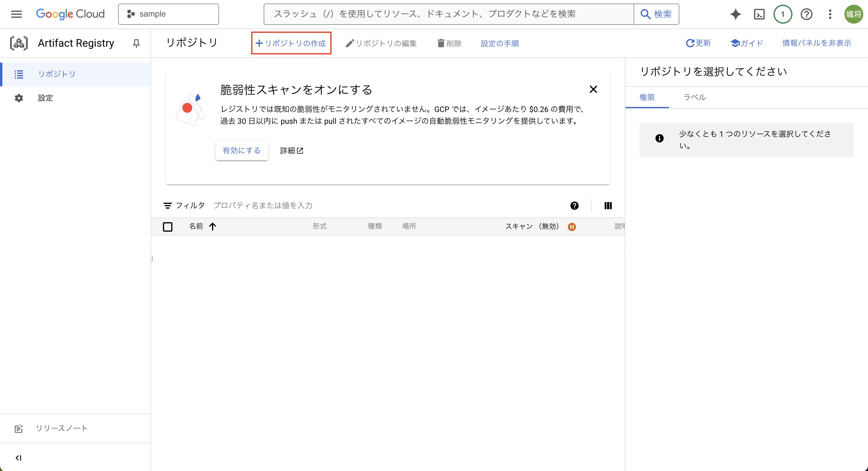Click the 場所 column header
Viewport: 868px width, 471px height.
409,226
